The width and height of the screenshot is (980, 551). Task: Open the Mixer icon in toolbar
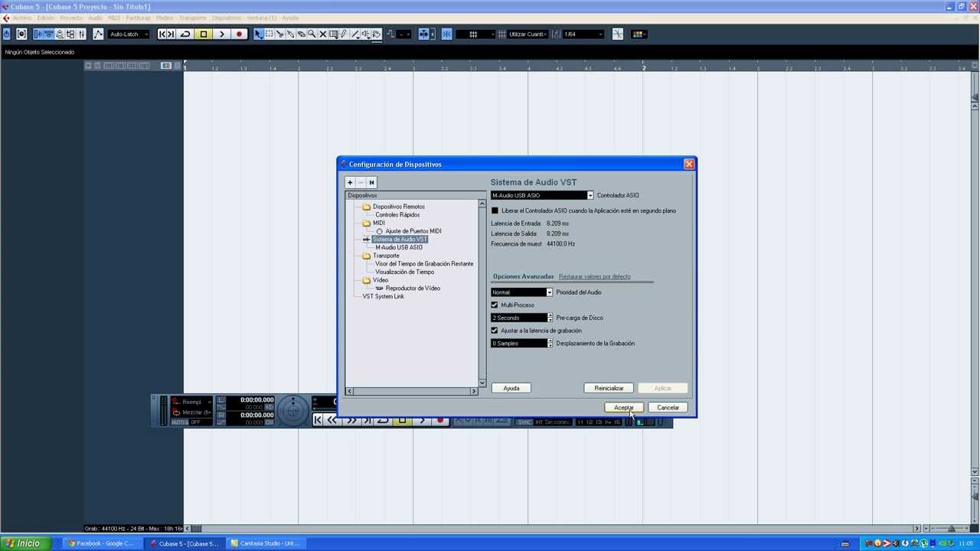[81, 34]
